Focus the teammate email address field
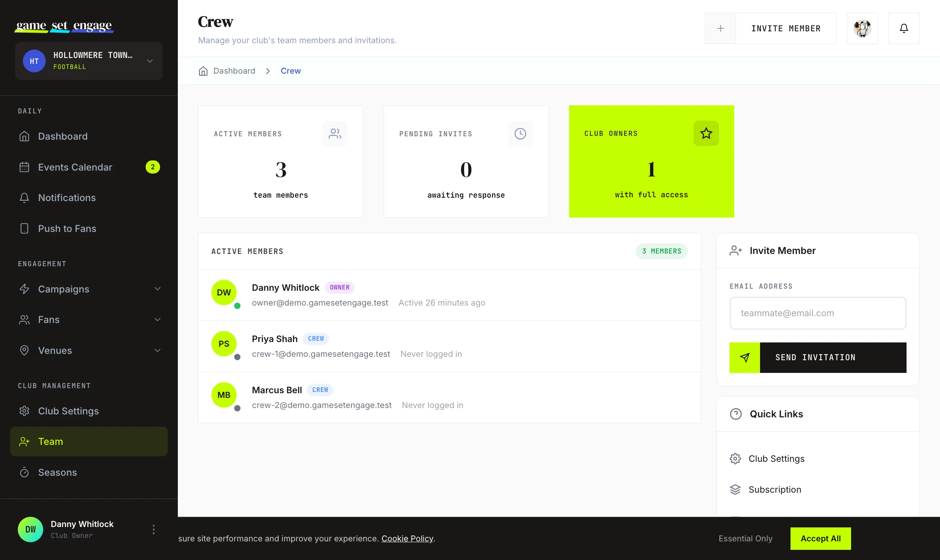 (x=818, y=313)
